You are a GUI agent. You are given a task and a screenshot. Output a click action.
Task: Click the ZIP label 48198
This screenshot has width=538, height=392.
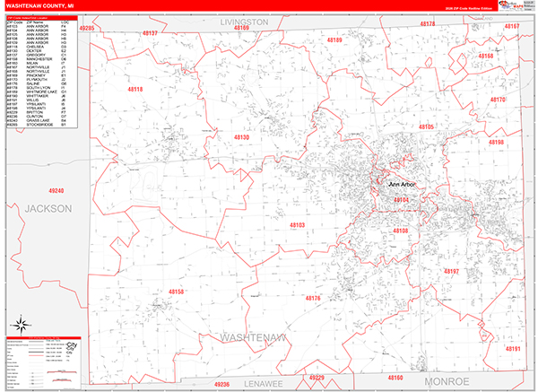pos(496,142)
